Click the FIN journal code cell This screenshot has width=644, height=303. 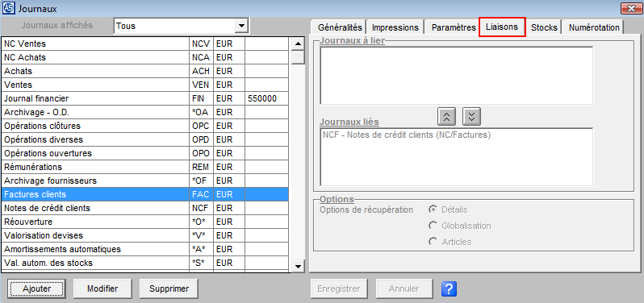(x=201, y=98)
